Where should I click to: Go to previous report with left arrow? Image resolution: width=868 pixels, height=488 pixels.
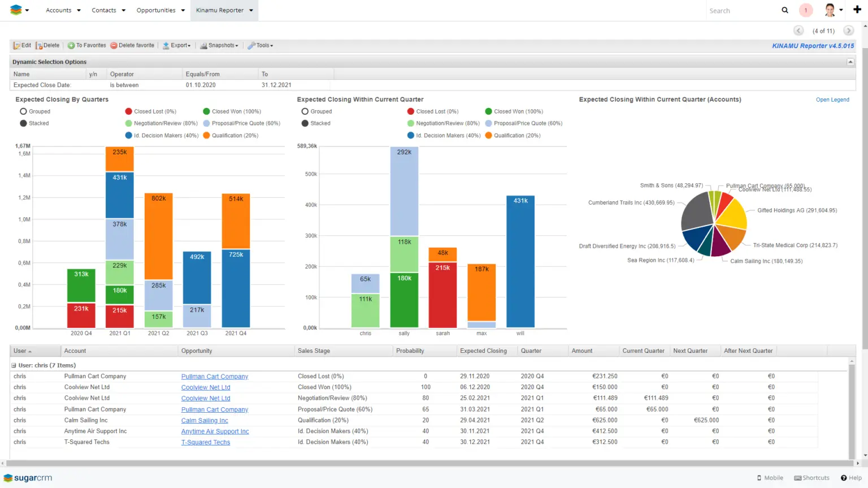(798, 31)
